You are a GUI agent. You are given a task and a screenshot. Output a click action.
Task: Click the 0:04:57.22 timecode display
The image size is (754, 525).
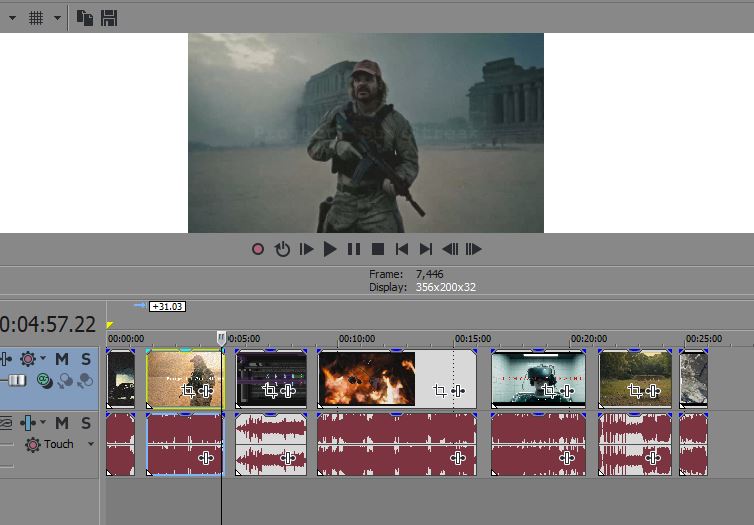[48, 325]
